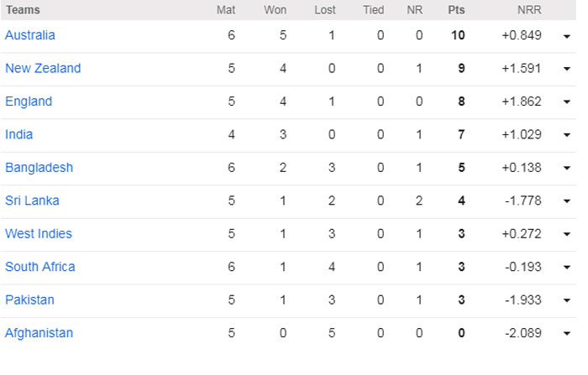588x375 pixels.
Task: Open the England team page link
Action: [29, 102]
